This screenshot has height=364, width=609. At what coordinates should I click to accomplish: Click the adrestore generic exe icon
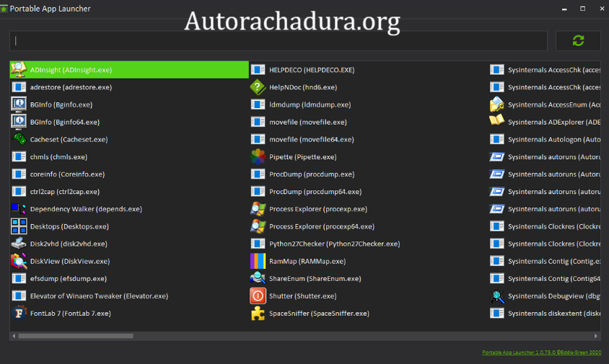click(19, 87)
